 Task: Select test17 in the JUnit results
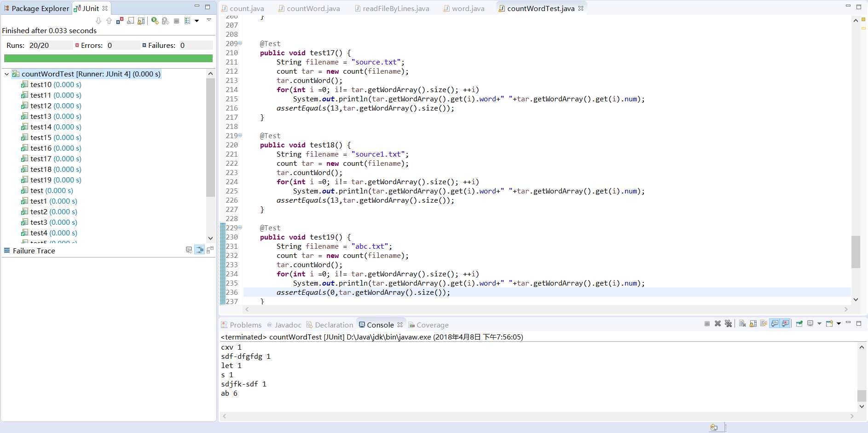pyautogui.click(x=52, y=159)
